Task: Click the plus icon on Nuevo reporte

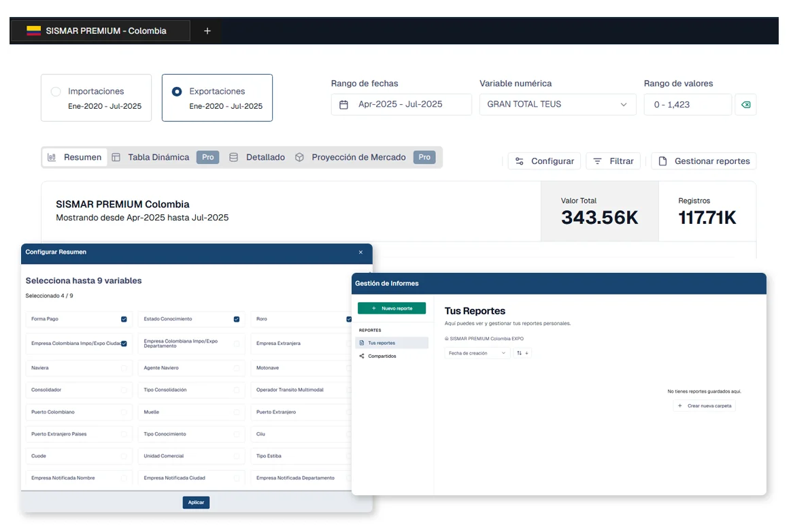Action: tap(374, 308)
